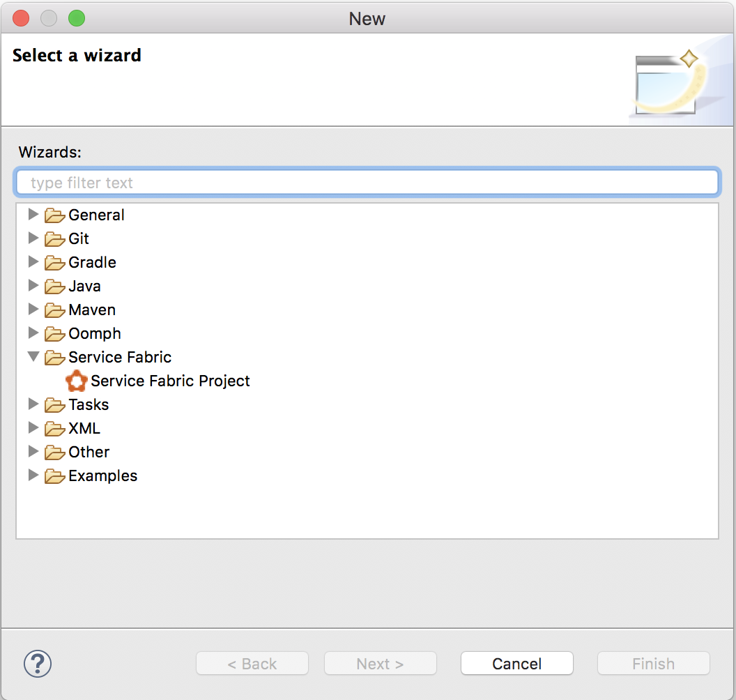
Task: Click the Next button in the dialog
Action: point(380,663)
